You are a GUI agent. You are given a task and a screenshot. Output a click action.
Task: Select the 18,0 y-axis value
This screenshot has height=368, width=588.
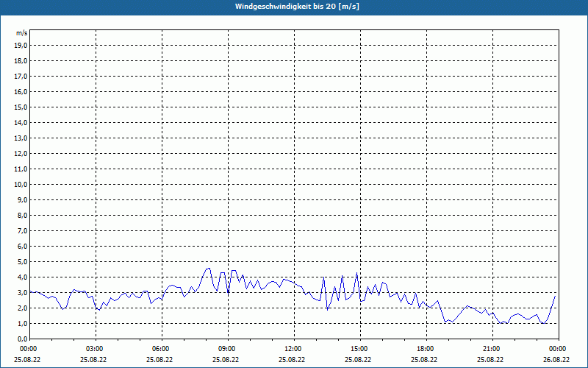[21, 61]
